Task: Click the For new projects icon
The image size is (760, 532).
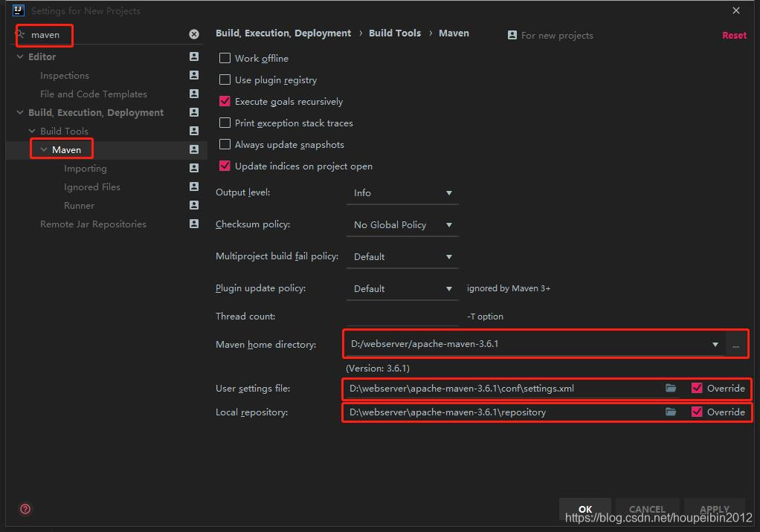Action: pos(512,36)
